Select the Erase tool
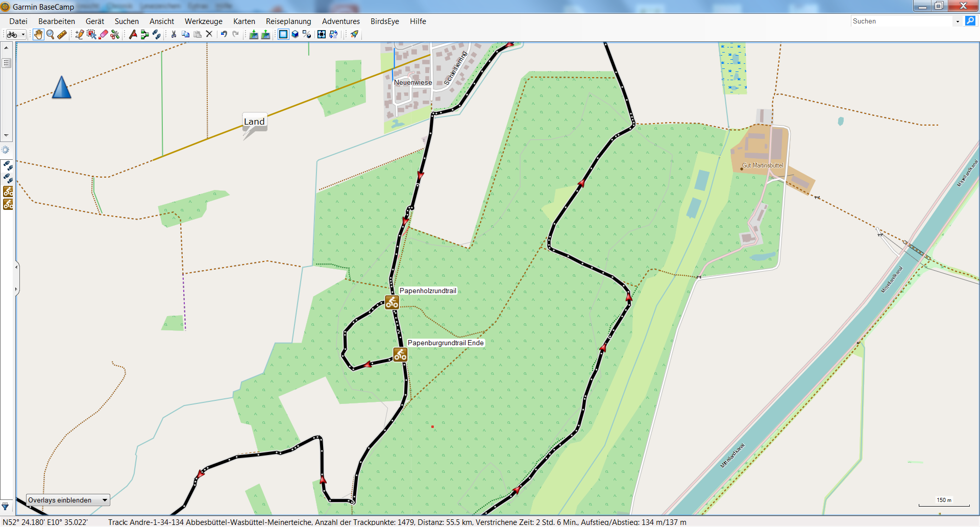Screen dimensions: 980x527 pos(103,34)
